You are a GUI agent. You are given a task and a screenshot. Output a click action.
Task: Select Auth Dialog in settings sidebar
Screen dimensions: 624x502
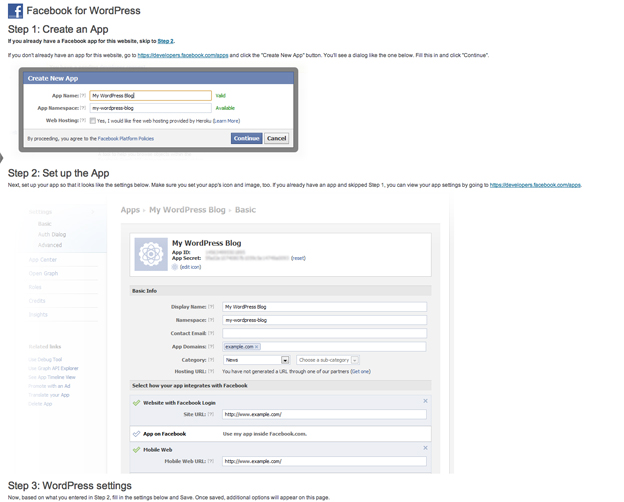point(52,234)
